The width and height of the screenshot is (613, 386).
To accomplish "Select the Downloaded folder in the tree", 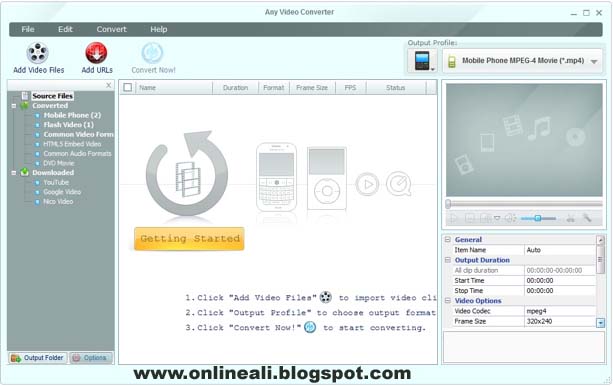I will pos(53,172).
